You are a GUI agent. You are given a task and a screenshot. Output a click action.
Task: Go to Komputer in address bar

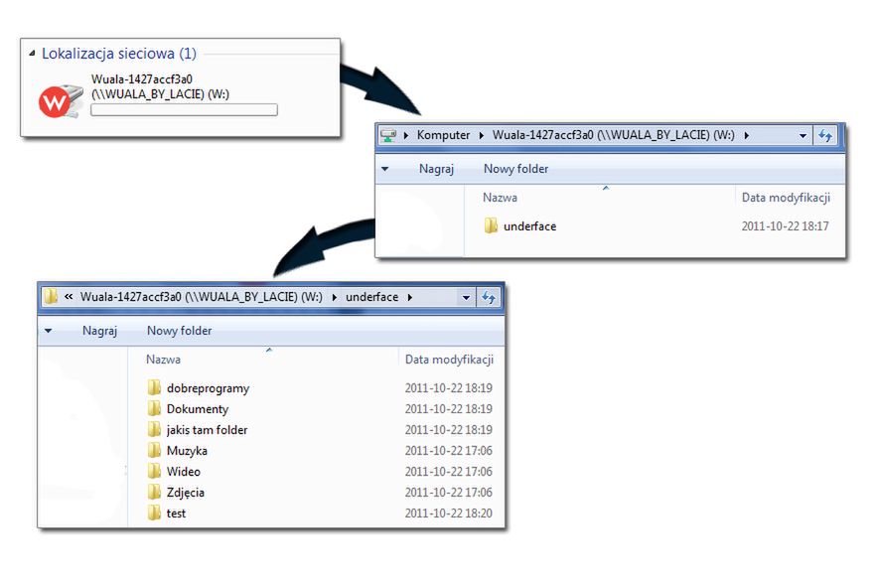pyautogui.click(x=443, y=135)
